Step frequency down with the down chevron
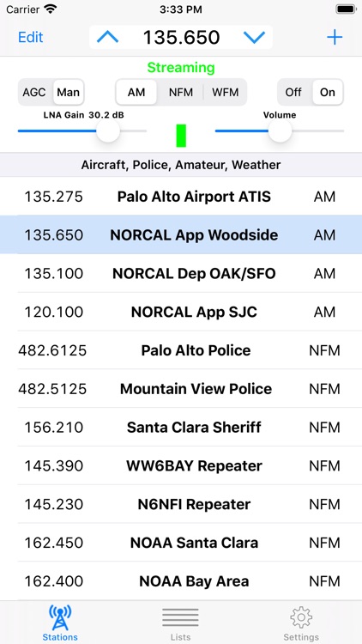Image resolution: width=362 pixels, height=644 pixels. click(x=255, y=38)
